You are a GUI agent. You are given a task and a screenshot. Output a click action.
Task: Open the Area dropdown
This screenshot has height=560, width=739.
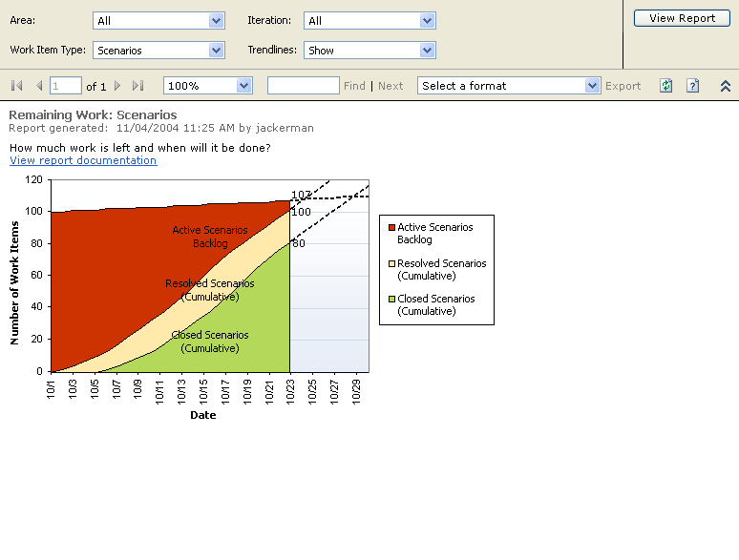tap(216, 21)
